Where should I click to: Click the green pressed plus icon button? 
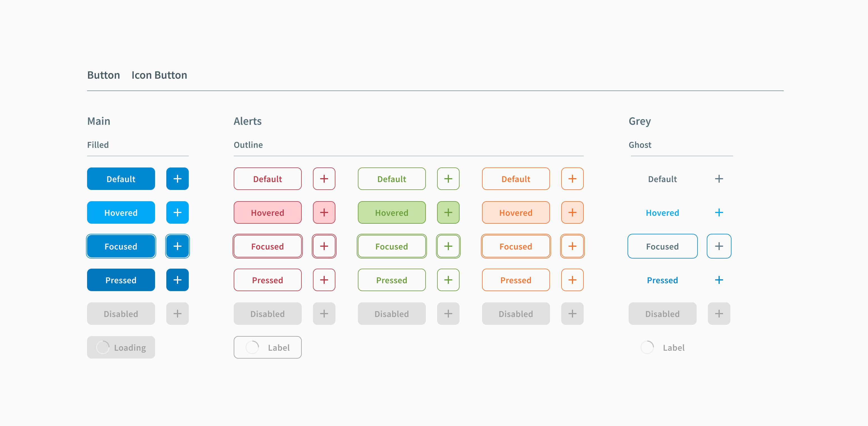point(448,280)
